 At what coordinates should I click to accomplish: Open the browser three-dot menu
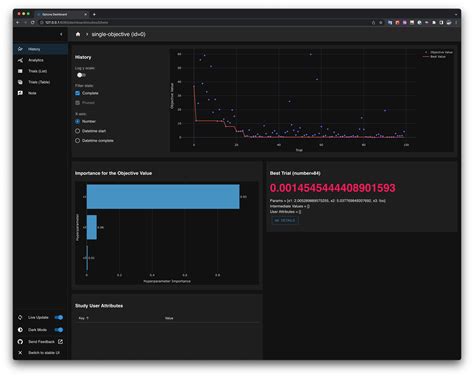(x=456, y=22)
